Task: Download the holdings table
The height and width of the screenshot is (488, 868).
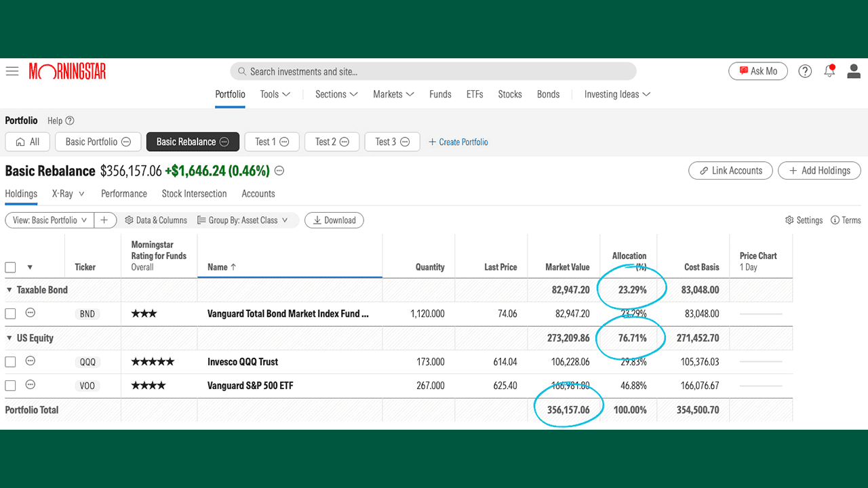Action: 334,220
